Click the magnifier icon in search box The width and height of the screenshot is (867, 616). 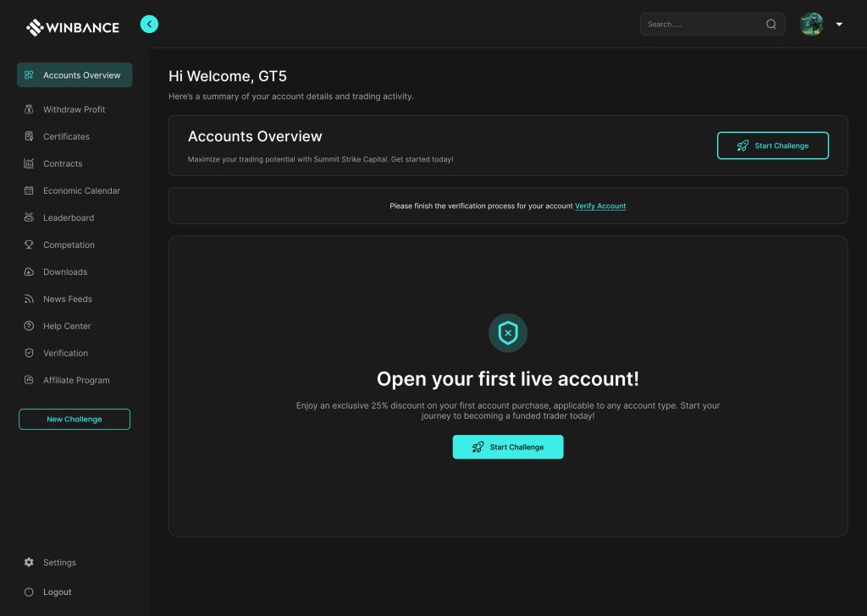770,25
